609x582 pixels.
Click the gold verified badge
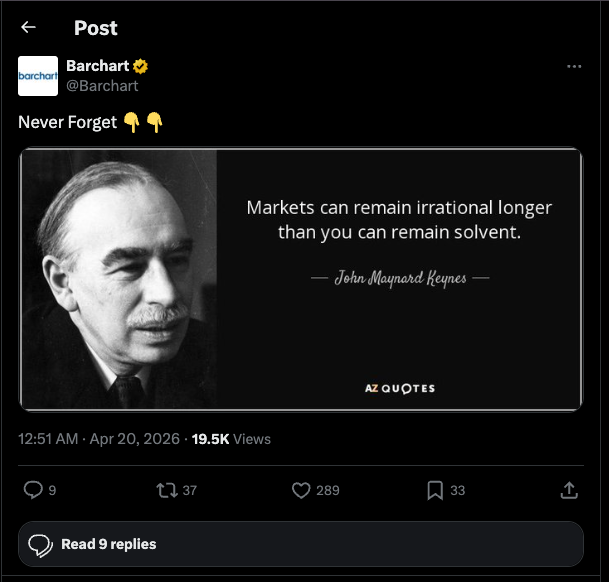tap(141, 66)
